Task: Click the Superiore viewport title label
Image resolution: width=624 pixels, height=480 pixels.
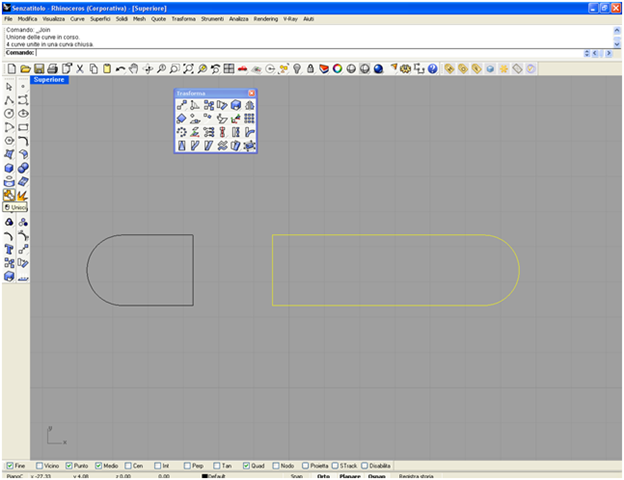Action: (49, 80)
